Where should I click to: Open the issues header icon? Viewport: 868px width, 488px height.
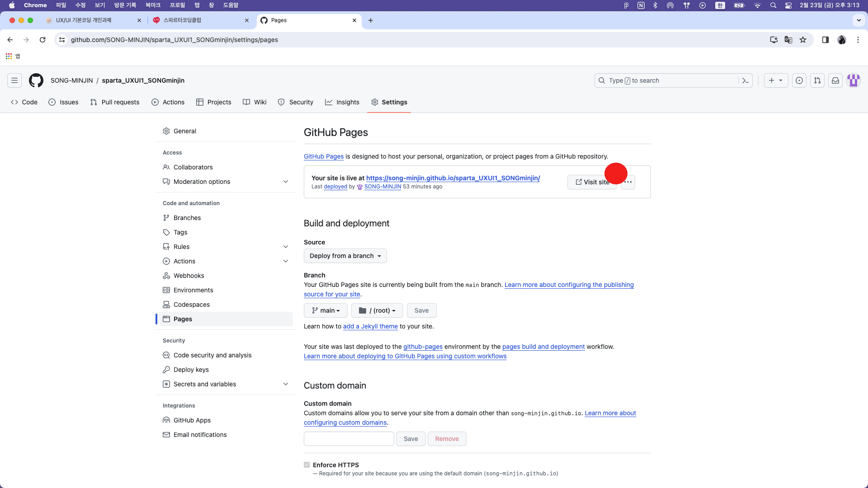[799, 80]
